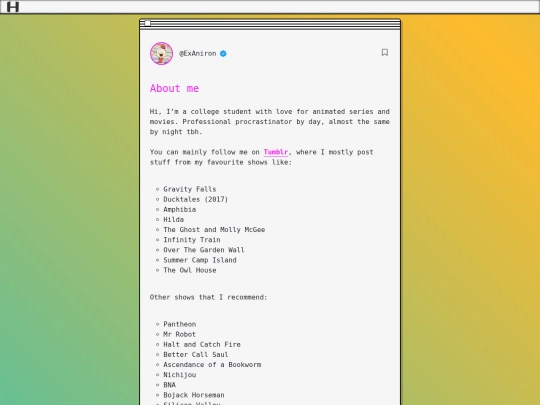
Task: Select Better Call Saul entry
Action: pyautogui.click(x=196, y=355)
